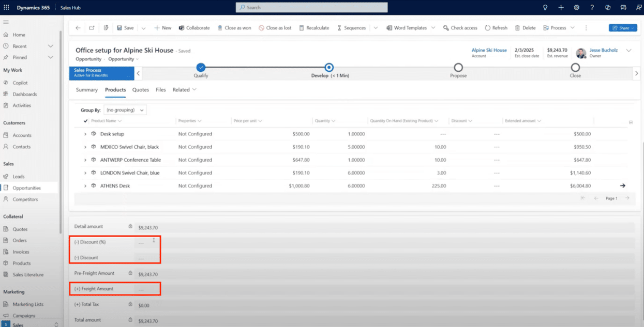Click the Share button

click(622, 28)
